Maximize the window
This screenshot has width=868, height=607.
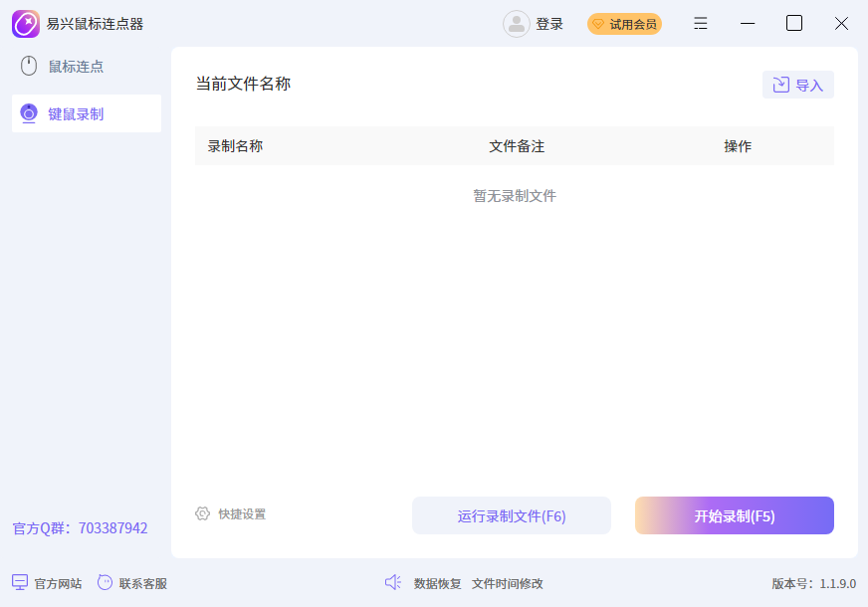coord(794,23)
